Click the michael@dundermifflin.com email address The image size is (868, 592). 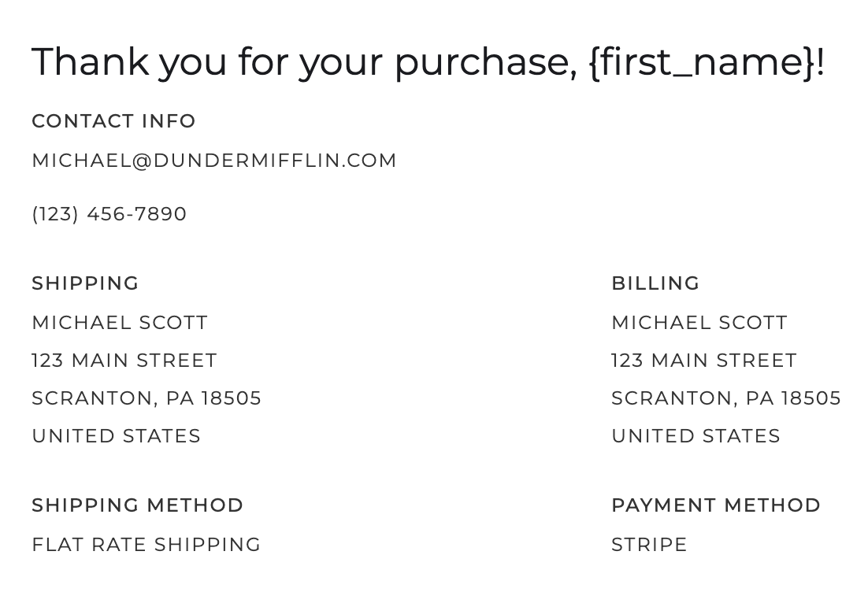coord(214,161)
